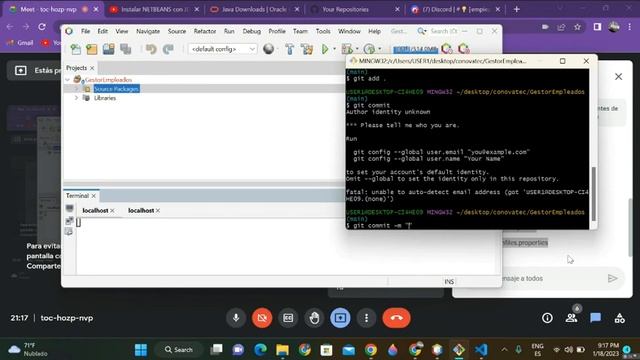
Task: Click the Build Project hammer icon
Action: click(x=289, y=49)
